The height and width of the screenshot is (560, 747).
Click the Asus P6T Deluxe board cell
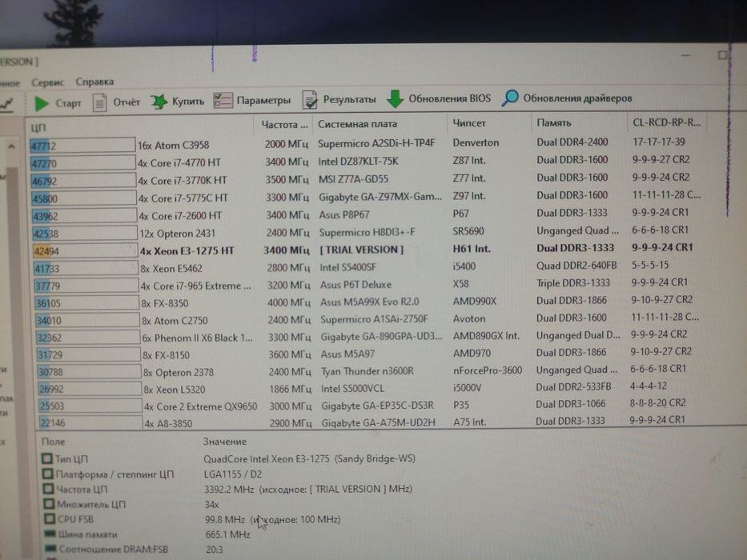click(x=355, y=284)
